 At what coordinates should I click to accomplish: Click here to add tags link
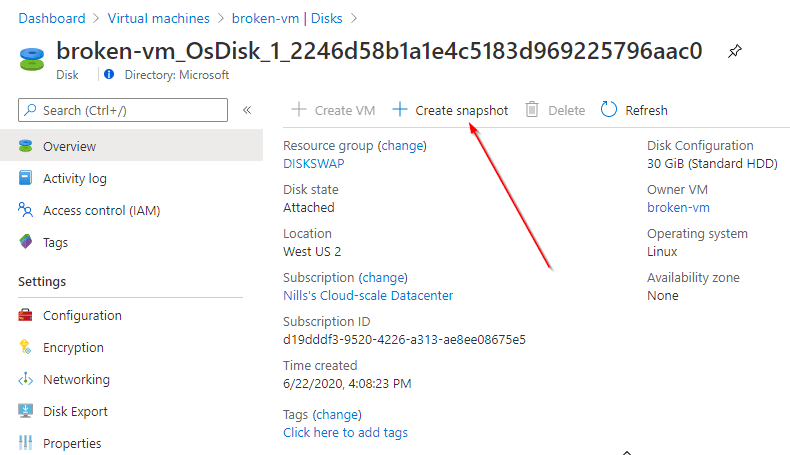345,432
